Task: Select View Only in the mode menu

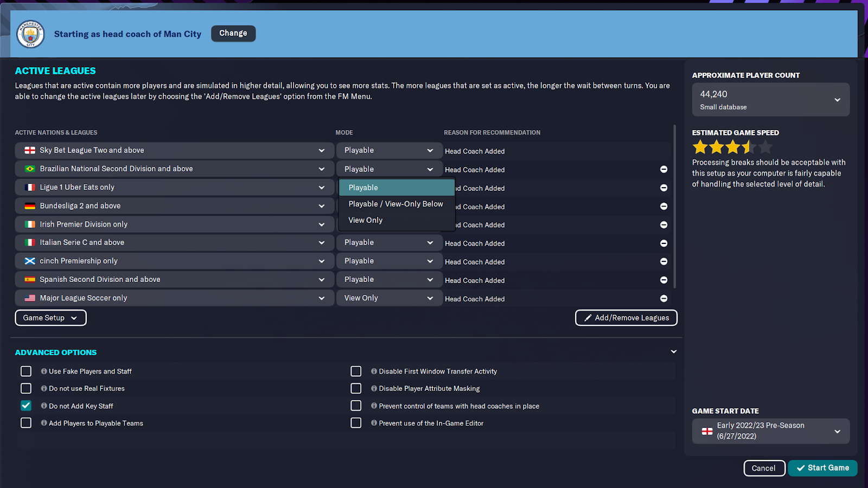Action: pos(397,220)
